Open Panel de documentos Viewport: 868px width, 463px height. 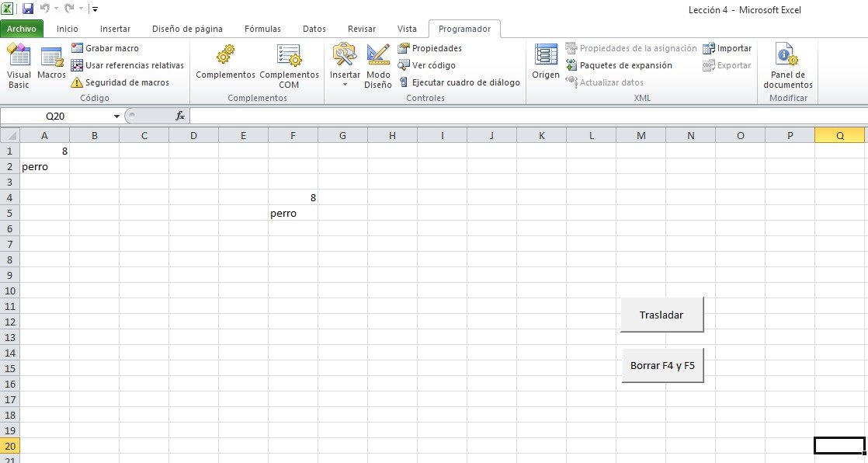788,65
